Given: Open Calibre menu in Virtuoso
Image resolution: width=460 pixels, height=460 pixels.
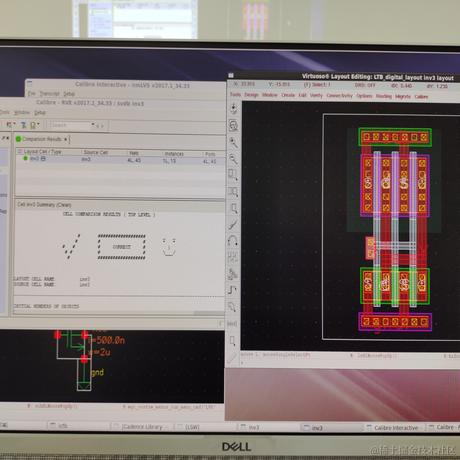Looking at the screenshot, I should (421, 97).
